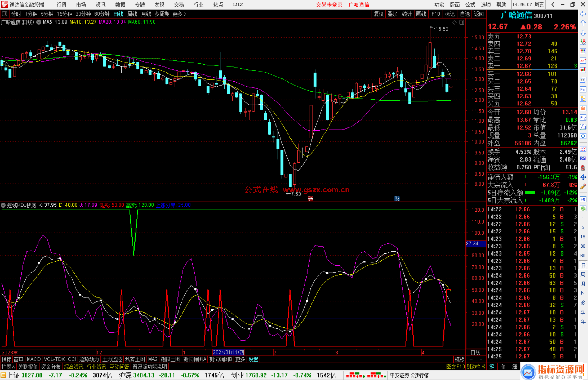Click the navigate-back chevron in title bar
Viewport: 588px width, 380px height.
pyautogui.click(x=553, y=4)
